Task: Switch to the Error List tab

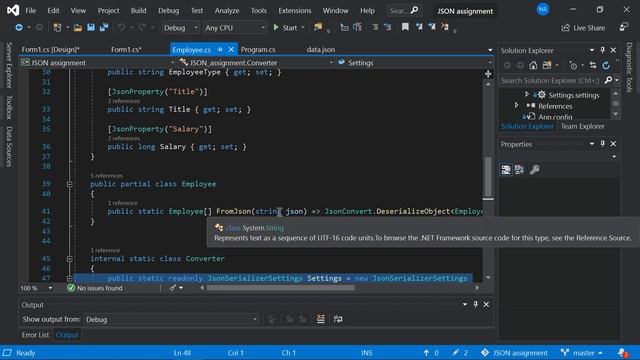Action: click(35, 335)
